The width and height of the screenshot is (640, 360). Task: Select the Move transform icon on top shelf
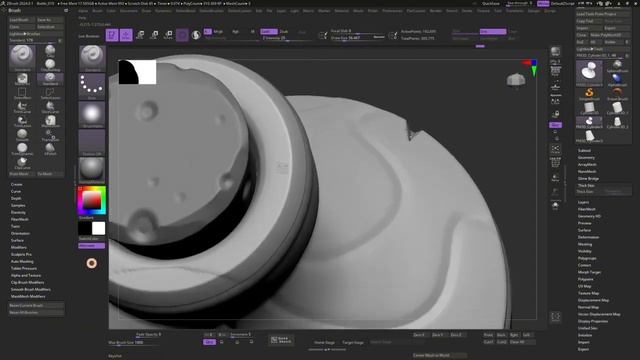point(140,35)
